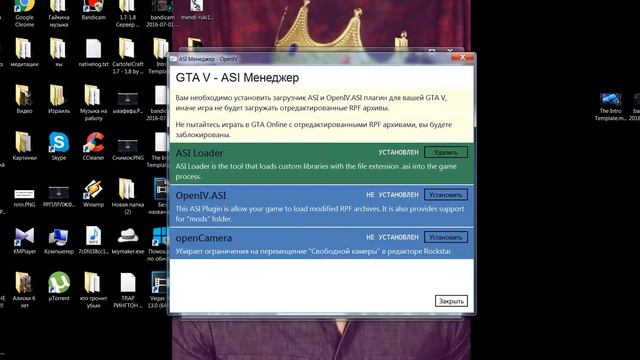Screen dimensions: 640x360
Task: Open the Новая папка (2) folder
Action: pos(127,196)
